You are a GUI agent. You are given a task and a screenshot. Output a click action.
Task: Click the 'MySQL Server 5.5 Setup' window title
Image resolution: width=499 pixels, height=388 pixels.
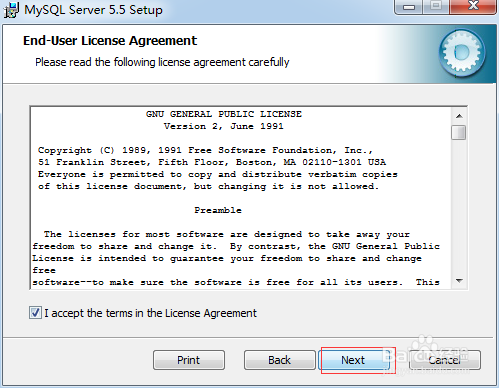pyautogui.click(x=93, y=10)
